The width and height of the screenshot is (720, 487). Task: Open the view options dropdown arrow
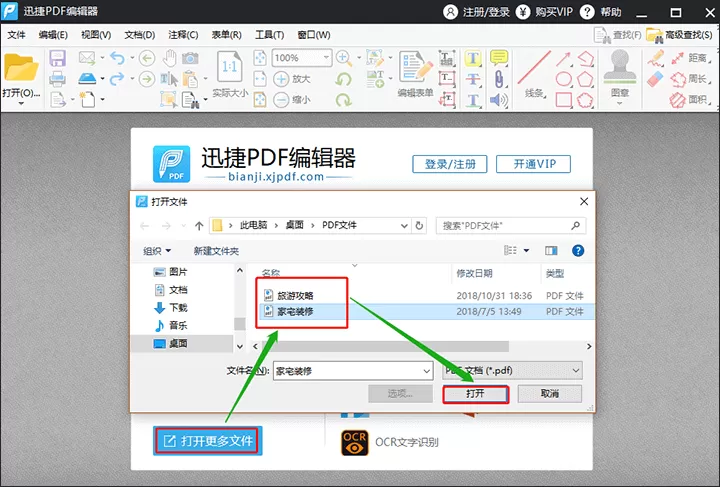coord(526,251)
